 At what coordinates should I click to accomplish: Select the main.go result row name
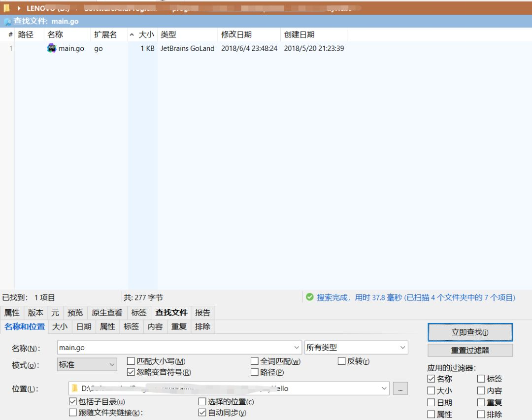pyautogui.click(x=71, y=49)
